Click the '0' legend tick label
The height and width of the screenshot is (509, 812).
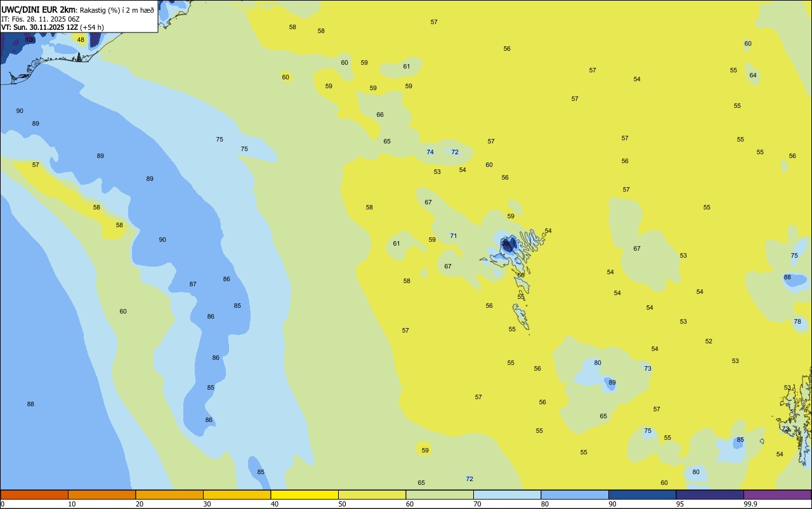[3, 504]
